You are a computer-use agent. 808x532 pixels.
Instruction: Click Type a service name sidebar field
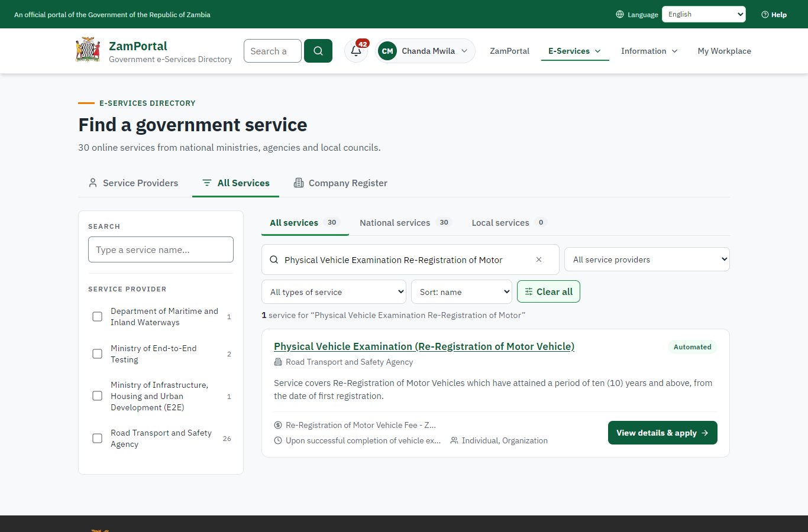[161, 249]
